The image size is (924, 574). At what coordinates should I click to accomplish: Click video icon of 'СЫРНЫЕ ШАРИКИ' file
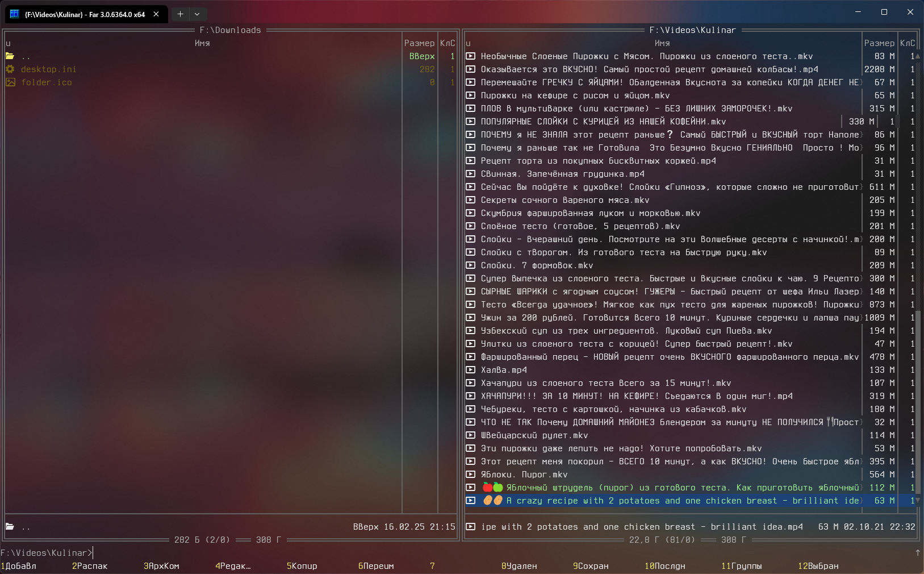click(470, 292)
